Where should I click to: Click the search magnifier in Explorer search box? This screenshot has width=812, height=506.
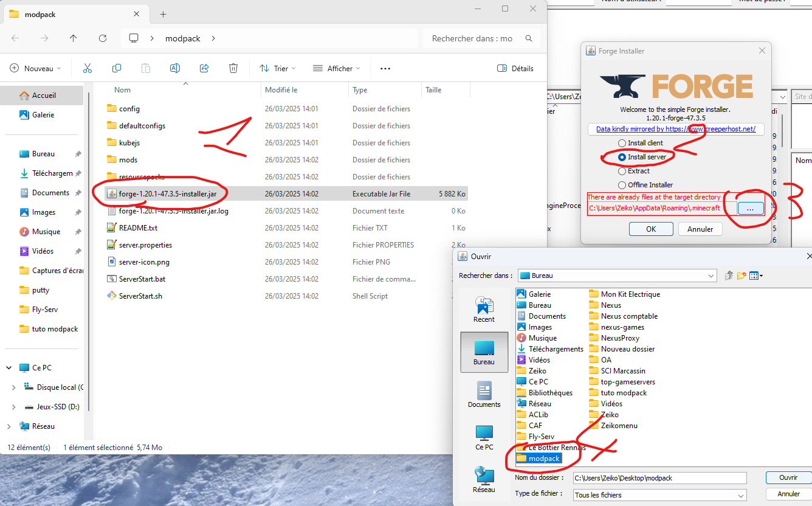pos(529,38)
